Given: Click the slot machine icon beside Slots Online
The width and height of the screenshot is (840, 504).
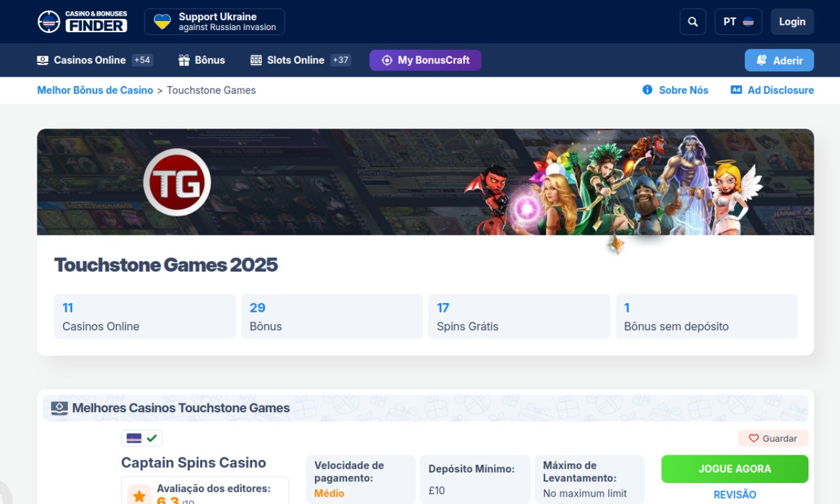Looking at the screenshot, I should 256,60.
